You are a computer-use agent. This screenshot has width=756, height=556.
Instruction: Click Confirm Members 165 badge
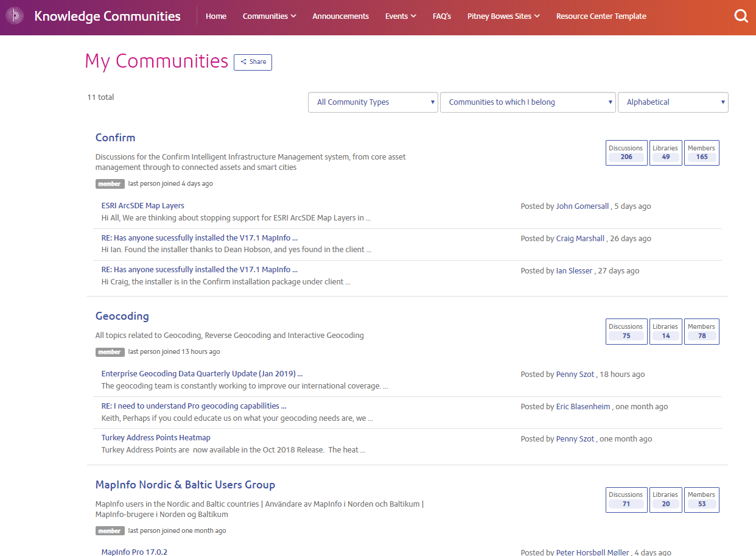pyautogui.click(x=701, y=153)
